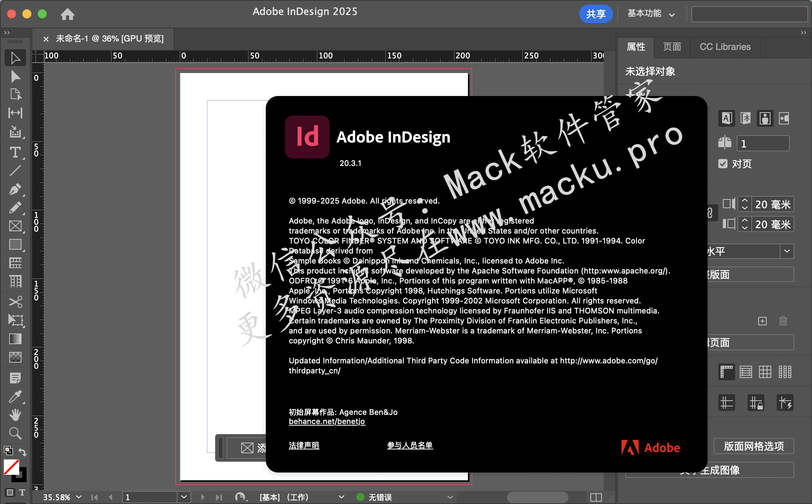Open the 参与人员名单 credits link
This screenshot has height=504, width=812.
[410, 445]
